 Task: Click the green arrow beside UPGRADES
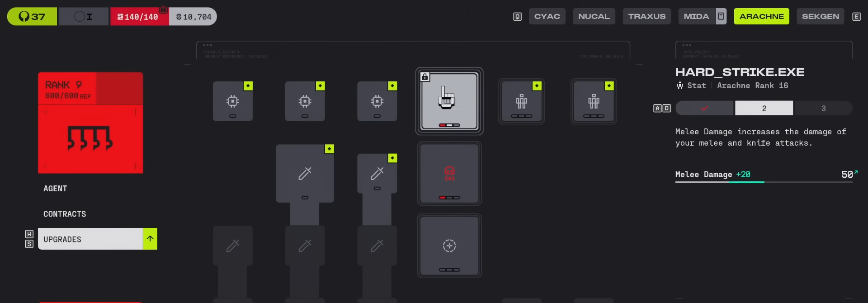coord(150,239)
